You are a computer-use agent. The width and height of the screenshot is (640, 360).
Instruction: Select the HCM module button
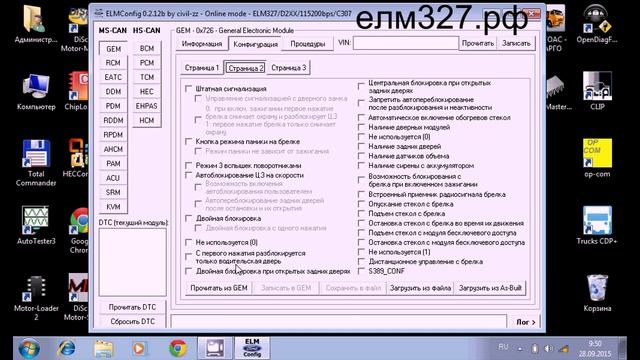[x=147, y=120]
